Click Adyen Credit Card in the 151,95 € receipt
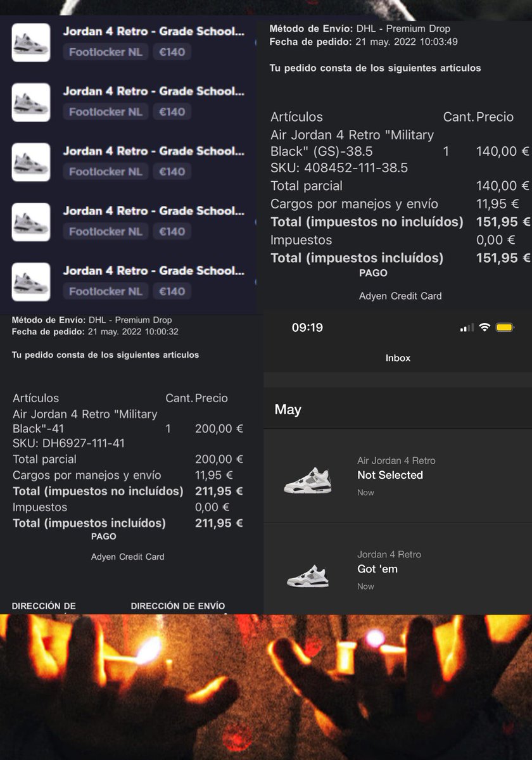The image size is (532, 760). pyautogui.click(x=400, y=296)
